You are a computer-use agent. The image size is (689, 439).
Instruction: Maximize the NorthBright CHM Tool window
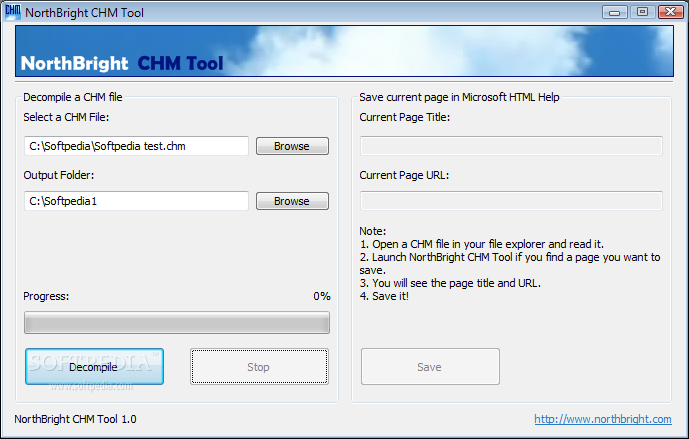[x=642, y=12]
